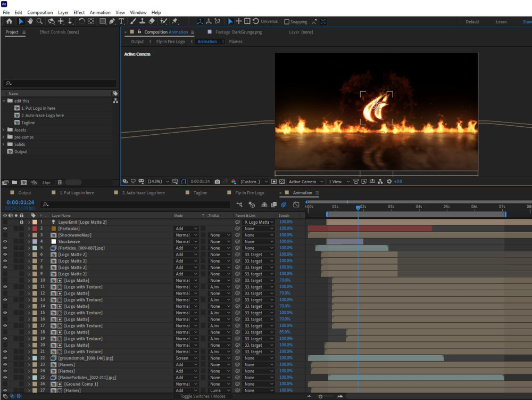Enable the Snapping checkbox
532x400 pixels.
point(287,22)
